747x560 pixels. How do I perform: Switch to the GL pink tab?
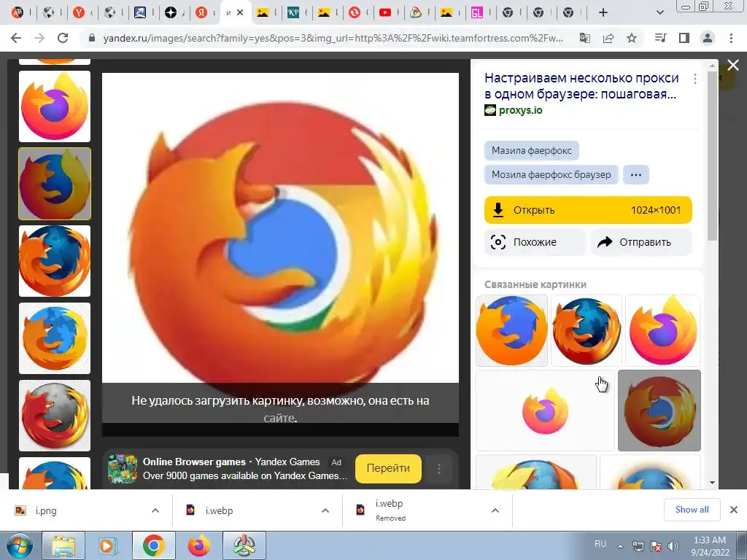point(477,13)
